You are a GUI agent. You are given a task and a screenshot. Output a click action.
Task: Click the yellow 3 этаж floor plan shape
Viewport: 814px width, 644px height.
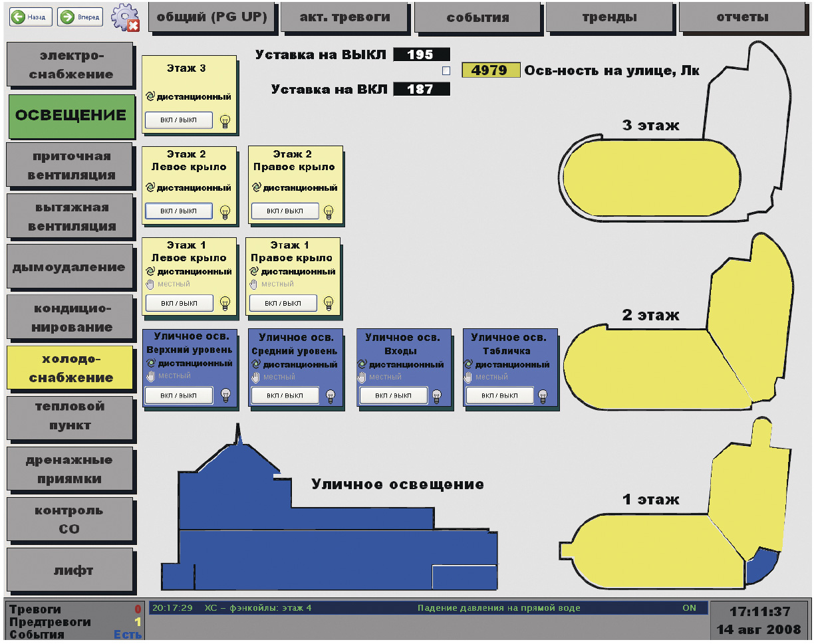pos(650,176)
